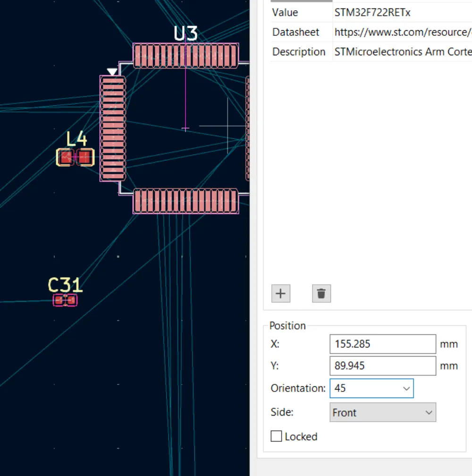The width and height of the screenshot is (472, 476).
Task: Click the Orientation value text 45
Action: click(x=340, y=389)
